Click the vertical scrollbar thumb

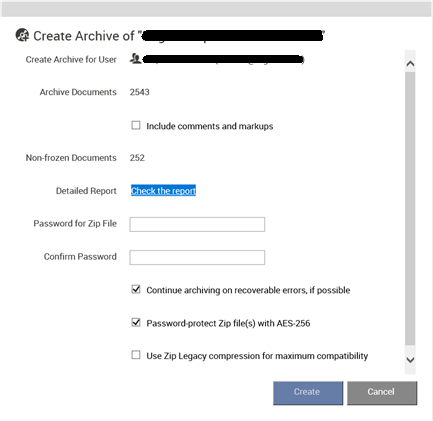pos(410,208)
